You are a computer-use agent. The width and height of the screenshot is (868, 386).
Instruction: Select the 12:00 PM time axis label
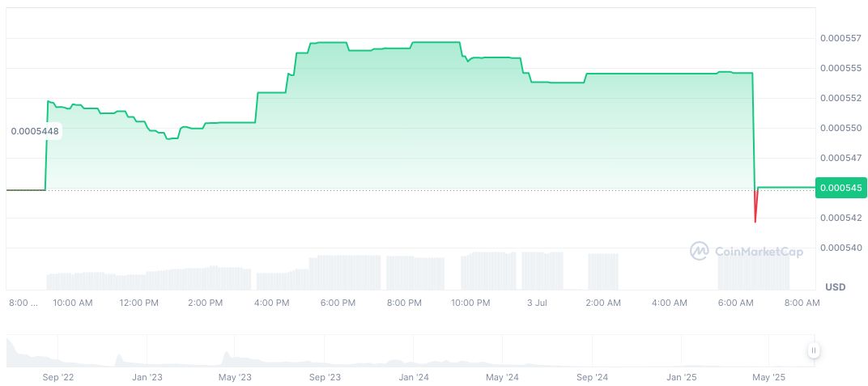click(x=138, y=303)
